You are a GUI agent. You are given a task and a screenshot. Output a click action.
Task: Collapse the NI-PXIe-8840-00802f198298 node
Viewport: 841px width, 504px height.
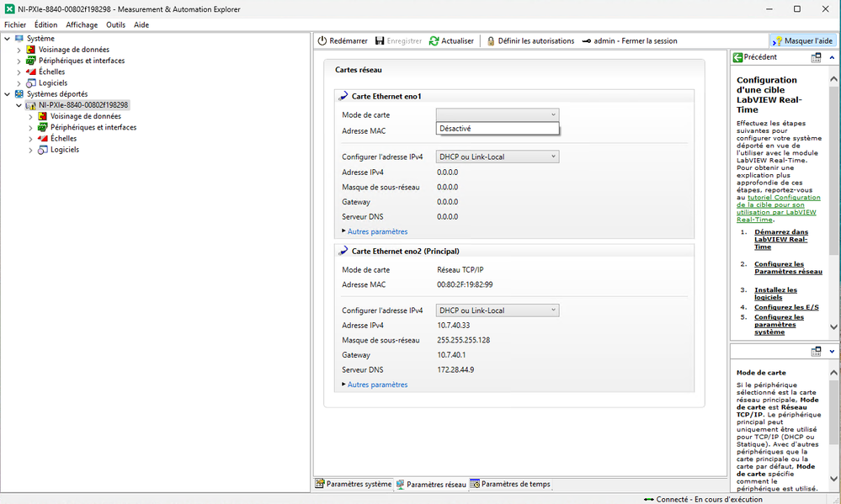(19, 105)
